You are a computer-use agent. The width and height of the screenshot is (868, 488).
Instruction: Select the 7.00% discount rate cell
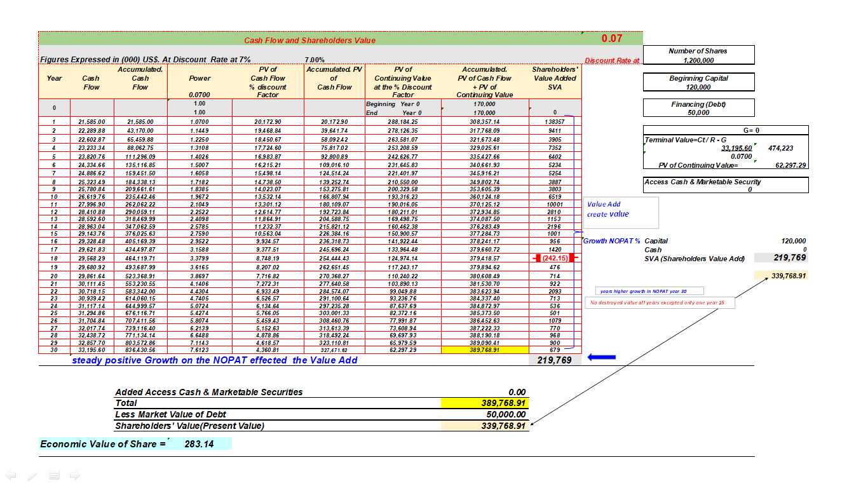[x=316, y=60]
